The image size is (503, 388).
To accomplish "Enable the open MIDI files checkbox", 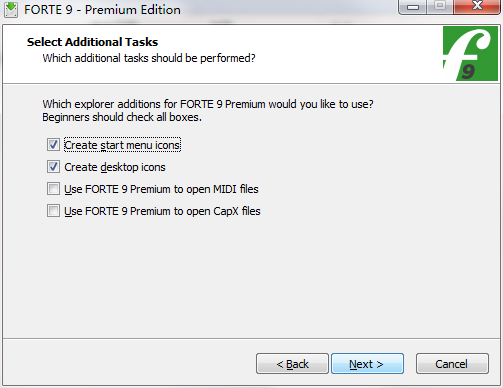I will pyautogui.click(x=53, y=189).
